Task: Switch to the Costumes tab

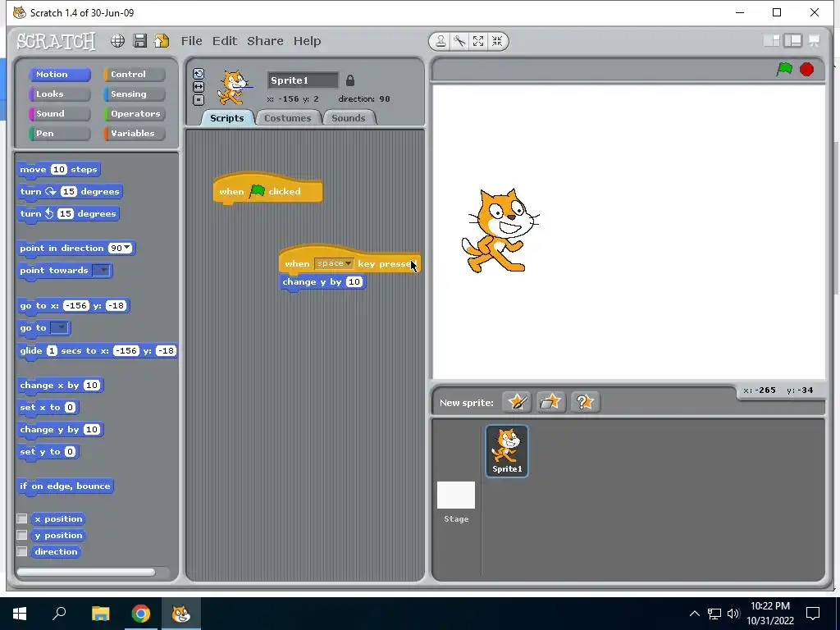Action: [288, 118]
